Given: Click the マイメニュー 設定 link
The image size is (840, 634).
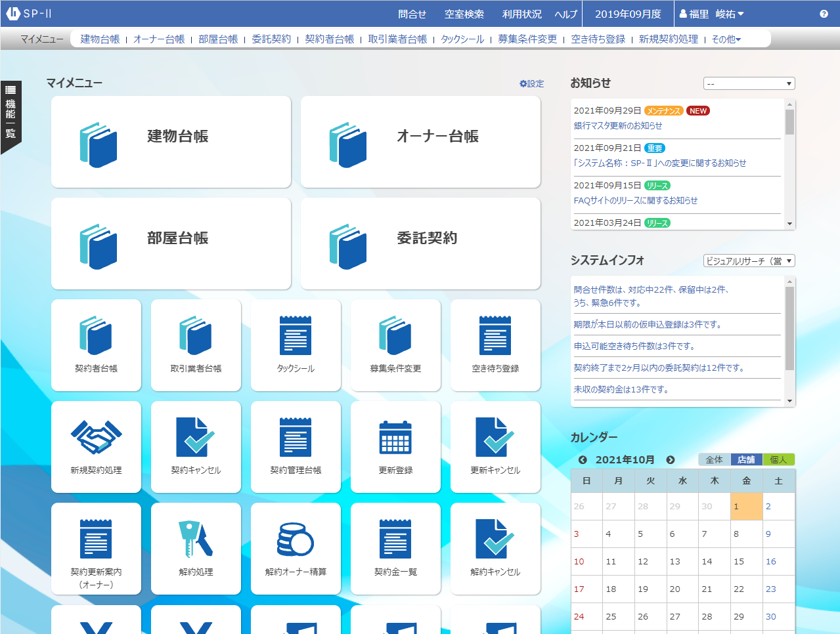Looking at the screenshot, I should click(531, 83).
